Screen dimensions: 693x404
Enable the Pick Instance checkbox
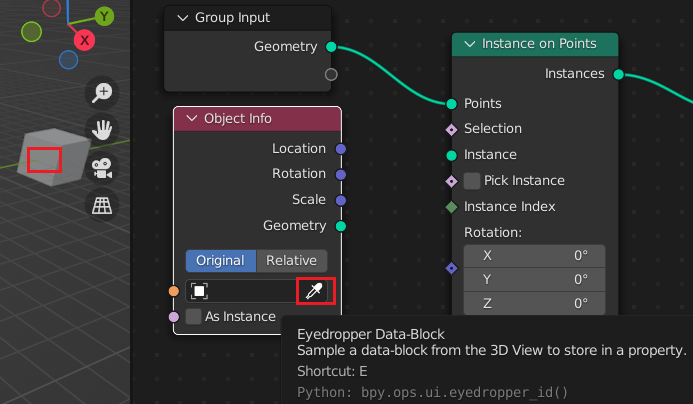[472, 181]
